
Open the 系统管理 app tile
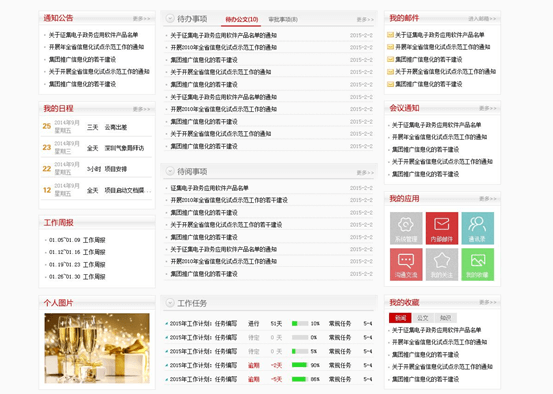(x=406, y=228)
